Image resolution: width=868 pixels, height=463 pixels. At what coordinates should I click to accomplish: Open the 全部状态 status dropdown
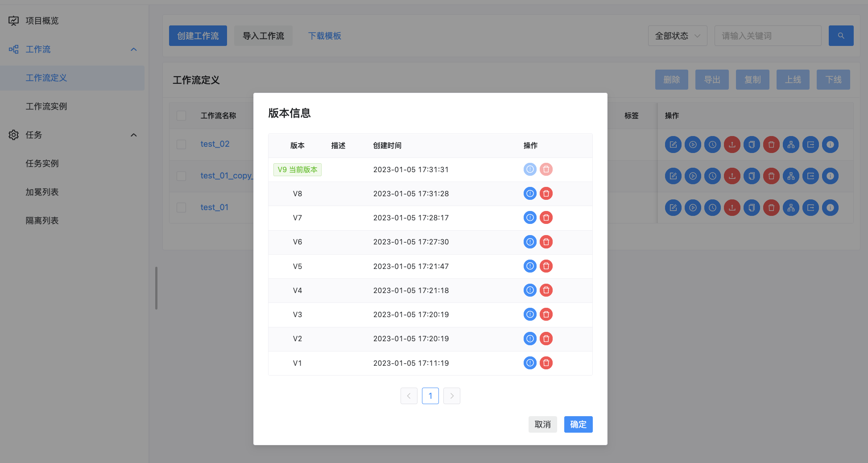point(678,36)
